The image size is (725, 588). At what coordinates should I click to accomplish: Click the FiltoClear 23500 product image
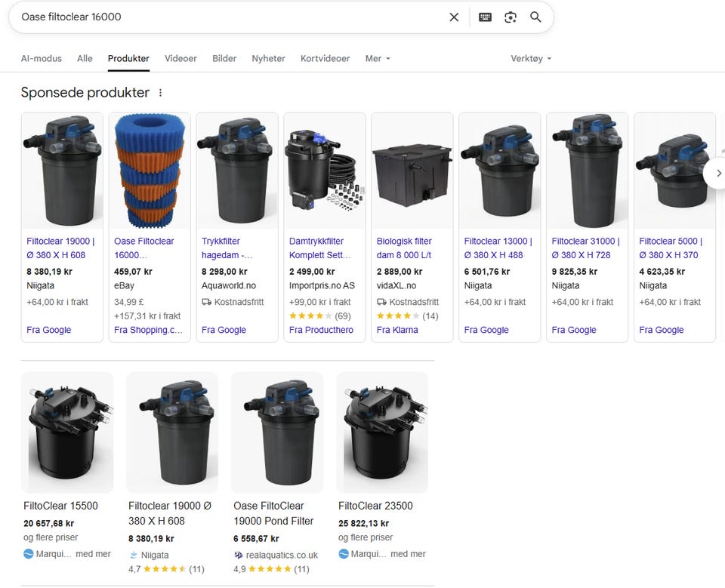382,433
